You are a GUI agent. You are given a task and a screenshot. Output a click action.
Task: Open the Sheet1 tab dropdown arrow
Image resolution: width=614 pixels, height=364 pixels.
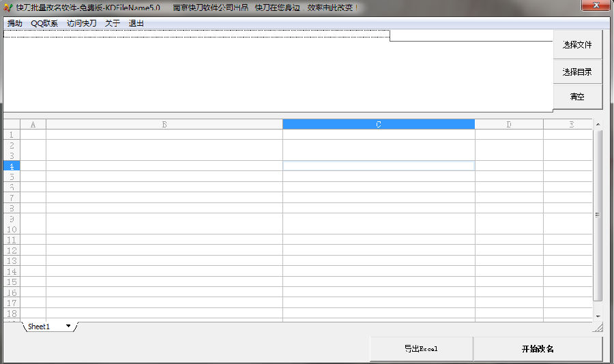pyautogui.click(x=68, y=326)
